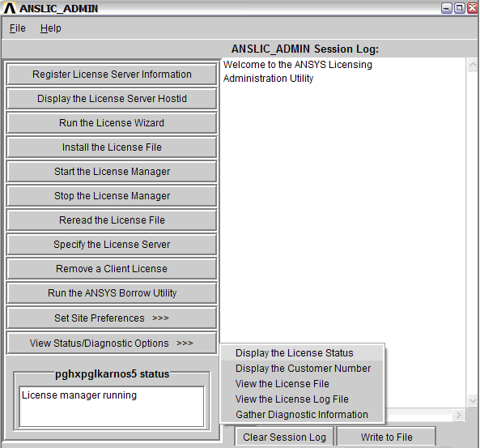Expand View Status/Diagnostic Options submenu
Viewport: 480px width, 448px height.
112,343
